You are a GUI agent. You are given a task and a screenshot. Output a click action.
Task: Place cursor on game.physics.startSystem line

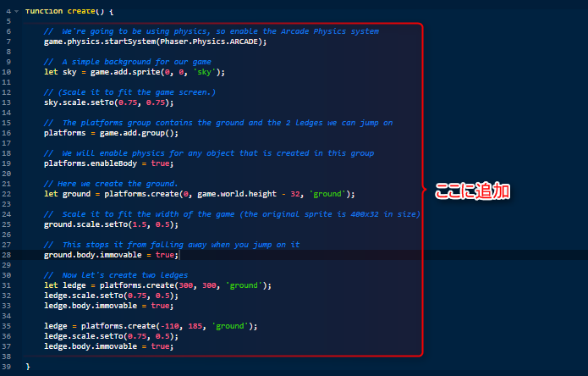coord(156,41)
